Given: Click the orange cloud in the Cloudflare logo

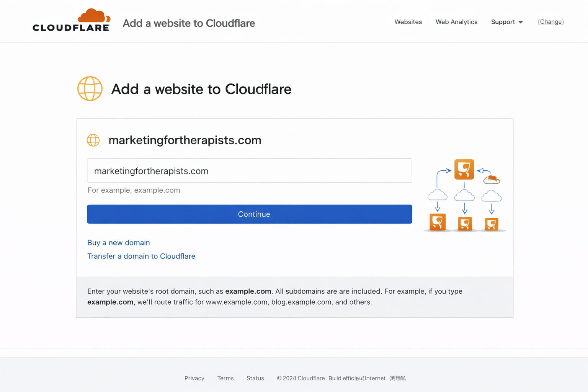Looking at the screenshot, I should click(92, 14).
